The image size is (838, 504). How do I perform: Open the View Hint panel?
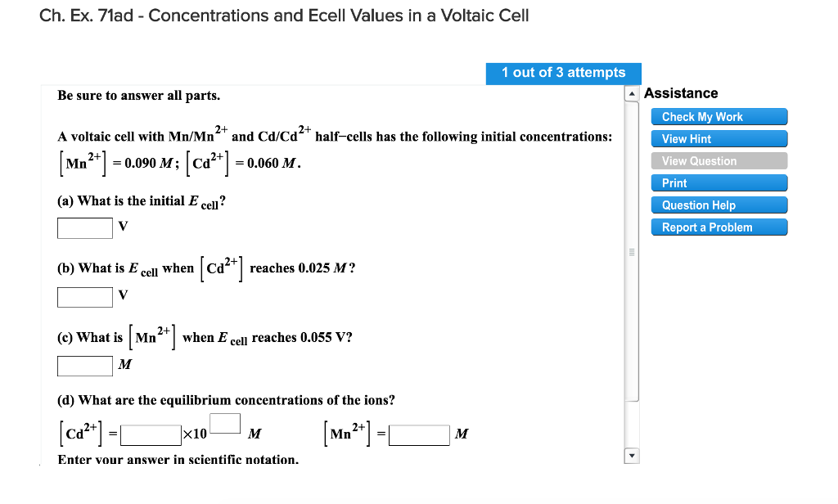coord(719,138)
